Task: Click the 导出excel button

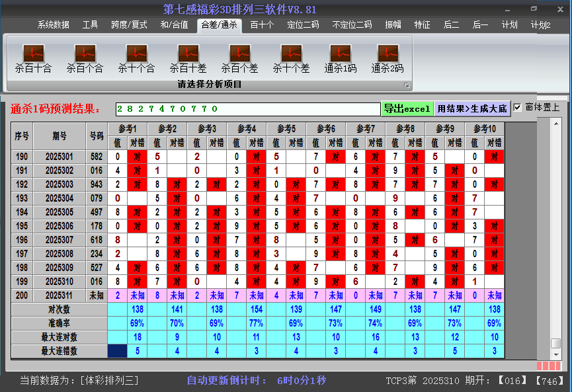Action: tap(407, 107)
